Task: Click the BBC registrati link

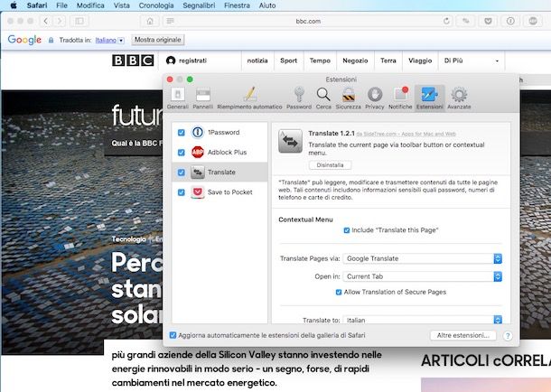Action: (x=187, y=61)
